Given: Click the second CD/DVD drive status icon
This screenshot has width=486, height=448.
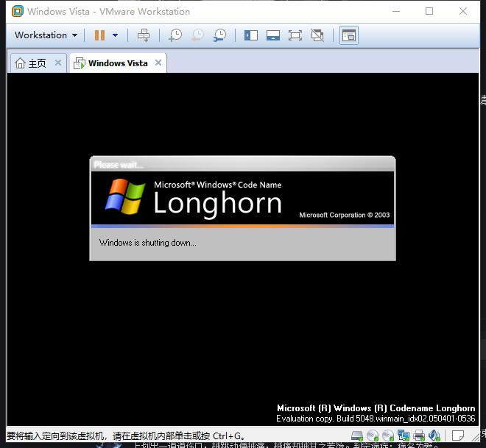Looking at the screenshot, I should tap(388, 436).
